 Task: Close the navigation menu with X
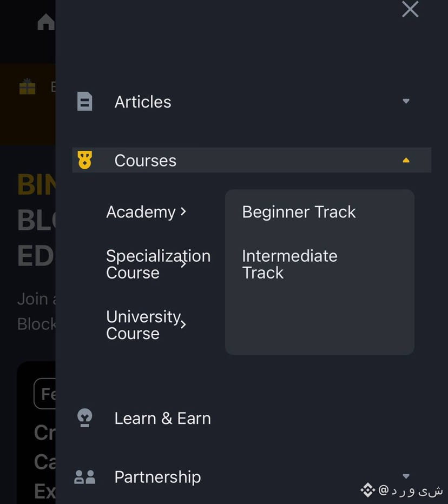pos(410,9)
